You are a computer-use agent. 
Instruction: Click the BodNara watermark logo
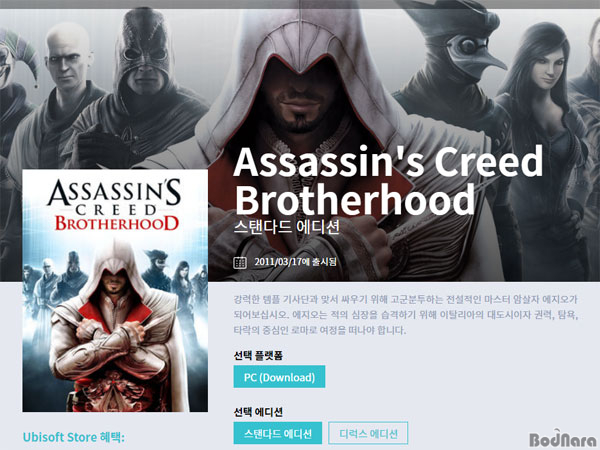(x=563, y=439)
